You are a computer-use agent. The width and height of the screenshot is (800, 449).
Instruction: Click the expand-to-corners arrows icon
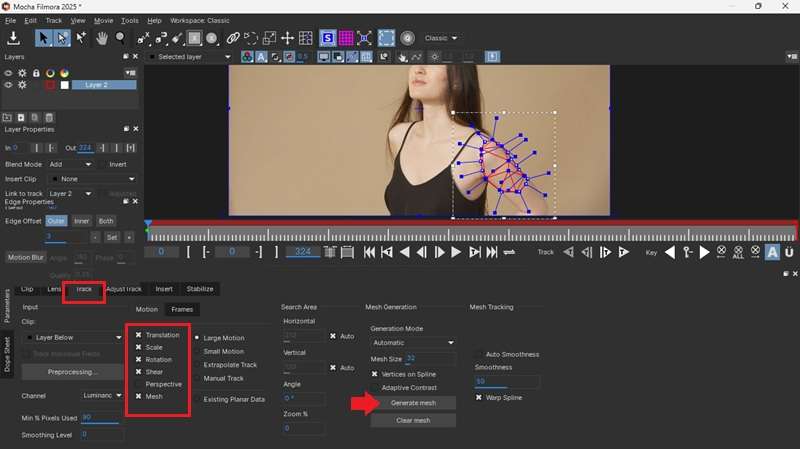pos(364,38)
